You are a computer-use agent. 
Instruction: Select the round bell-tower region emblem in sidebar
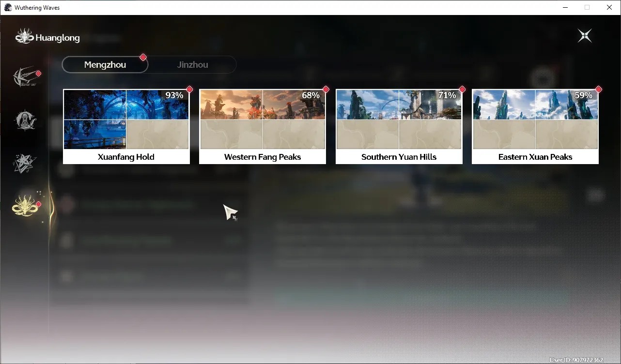pyautogui.click(x=25, y=120)
